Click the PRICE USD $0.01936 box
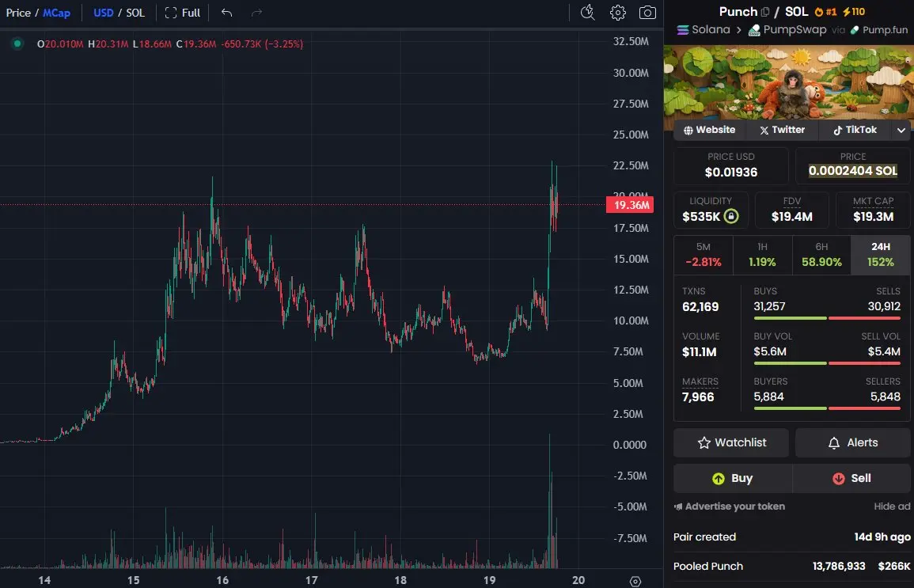 pyautogui.click(x=731, y=165)
